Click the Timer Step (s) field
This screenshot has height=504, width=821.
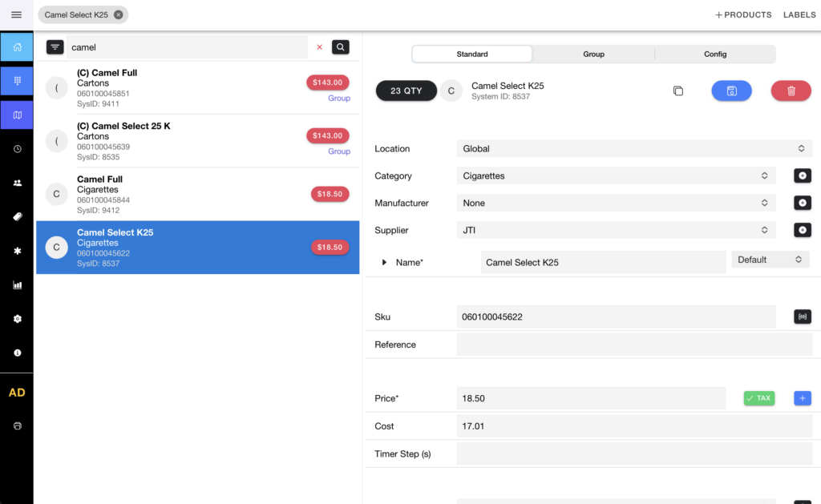coord(634,454)
